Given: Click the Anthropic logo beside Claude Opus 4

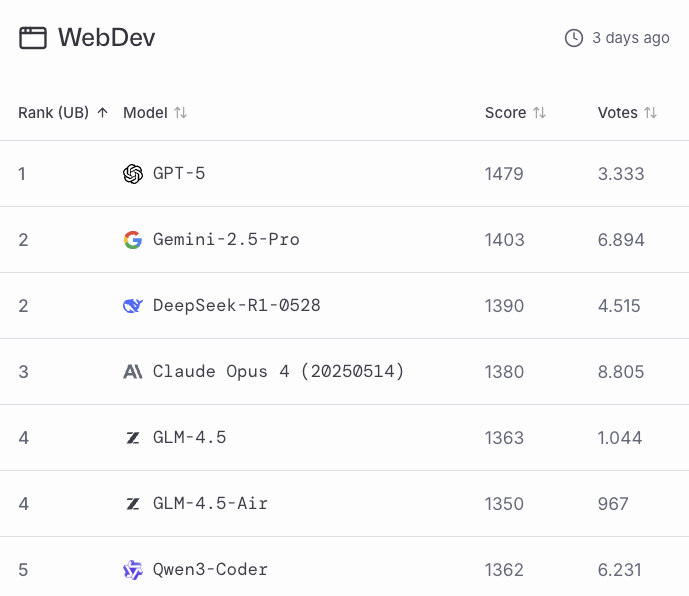Looking at the screenshot, I should pyautogui.click(x=133, y=372).
